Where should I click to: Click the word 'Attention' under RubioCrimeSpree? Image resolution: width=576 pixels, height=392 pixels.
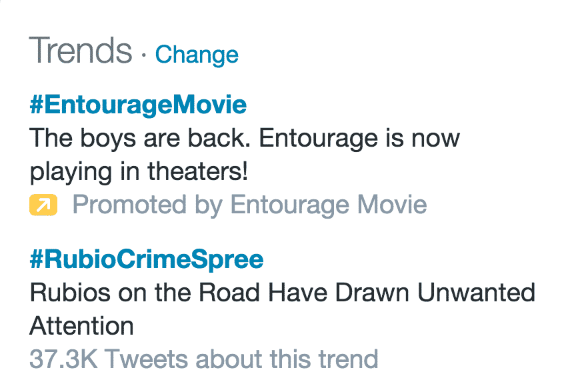81,326
